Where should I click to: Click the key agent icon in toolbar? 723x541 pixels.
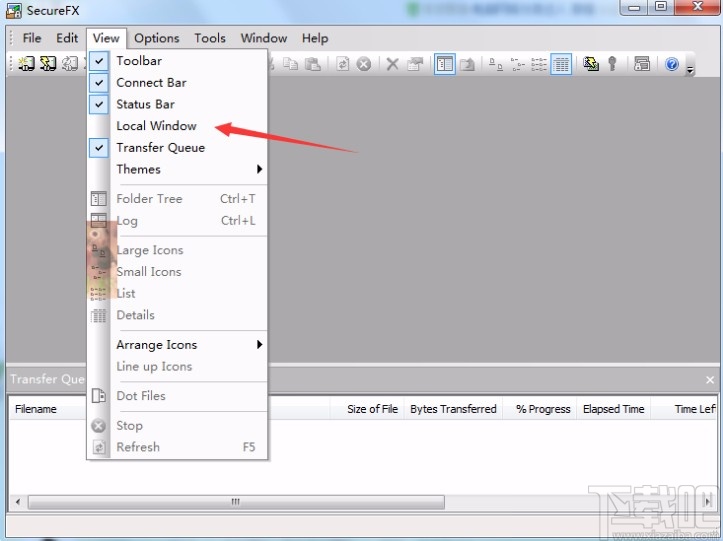point(612,64)
